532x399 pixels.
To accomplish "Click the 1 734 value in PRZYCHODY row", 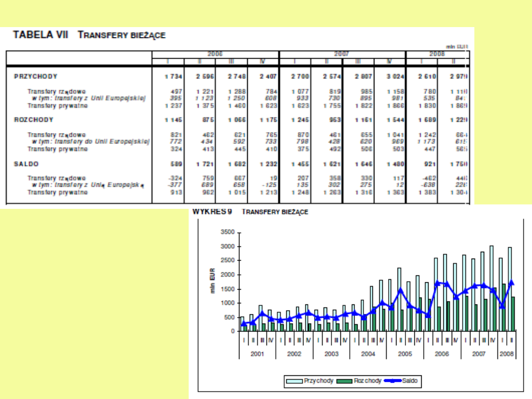I will coord(173,77).
